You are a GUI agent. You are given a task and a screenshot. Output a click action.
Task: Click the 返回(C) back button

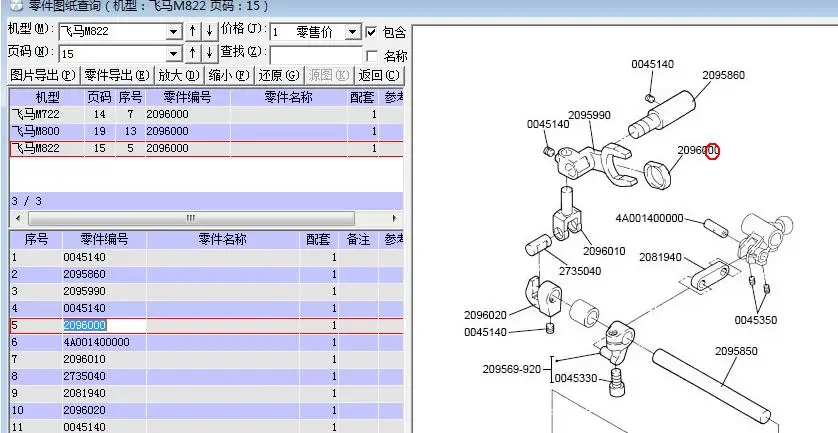(x=379, y=75)
